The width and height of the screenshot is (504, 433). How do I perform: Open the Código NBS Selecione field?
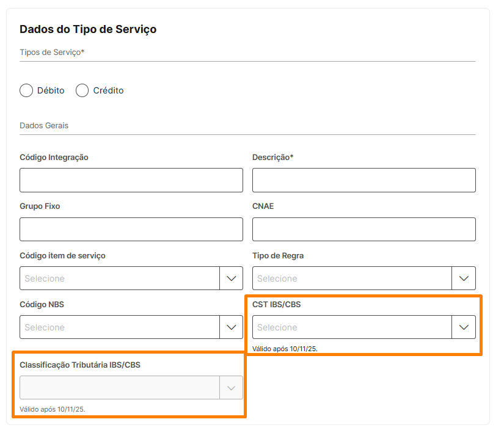[120, 327]
